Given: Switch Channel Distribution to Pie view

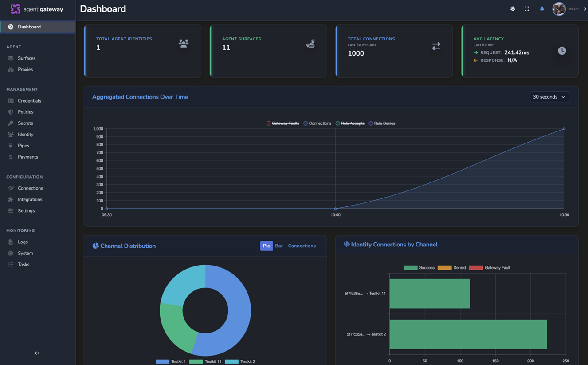Looking at the screenshot, I should coord(266,246).
